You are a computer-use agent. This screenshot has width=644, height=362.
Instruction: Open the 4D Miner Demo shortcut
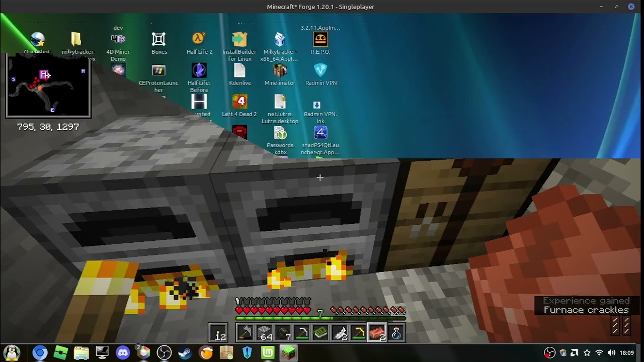pos(118,47)
